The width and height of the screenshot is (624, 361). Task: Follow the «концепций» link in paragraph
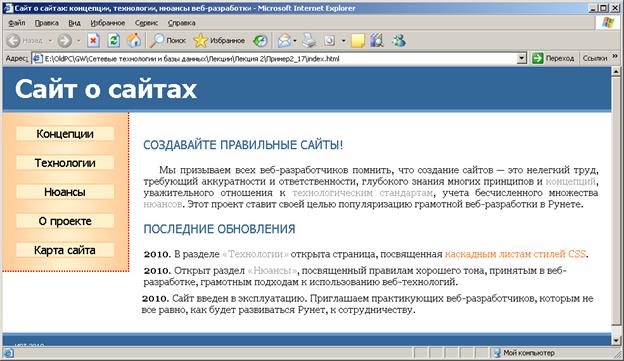click(x=571, y=181)
